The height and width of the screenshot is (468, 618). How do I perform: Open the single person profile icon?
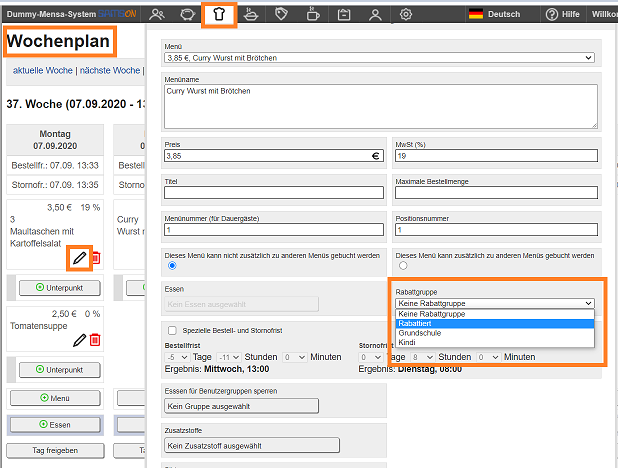(375, 15)
